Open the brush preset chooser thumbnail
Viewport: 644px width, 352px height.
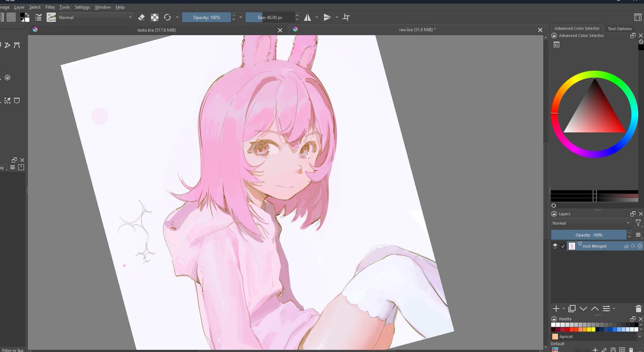click(52, 17)
